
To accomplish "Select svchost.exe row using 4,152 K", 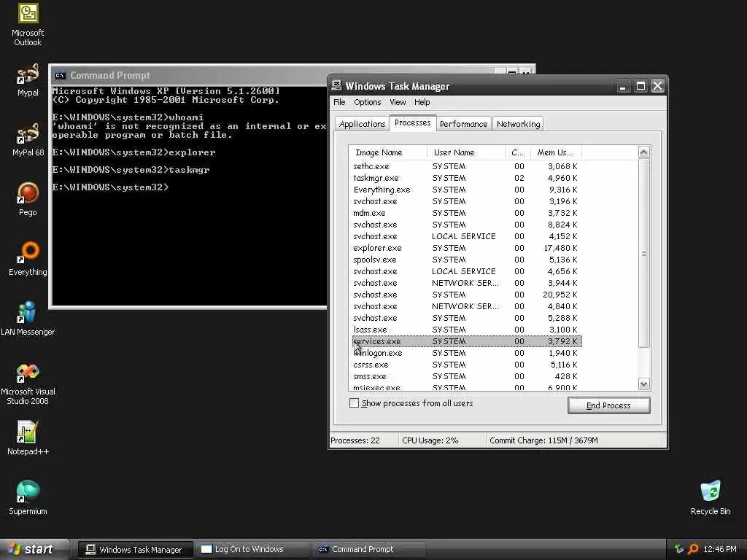I will point(465,236).
